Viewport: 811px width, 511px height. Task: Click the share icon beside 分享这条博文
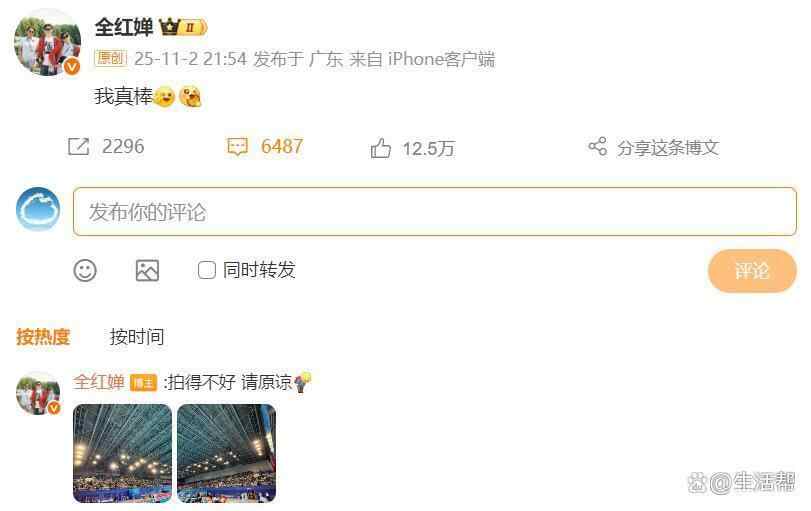(597, 146)
